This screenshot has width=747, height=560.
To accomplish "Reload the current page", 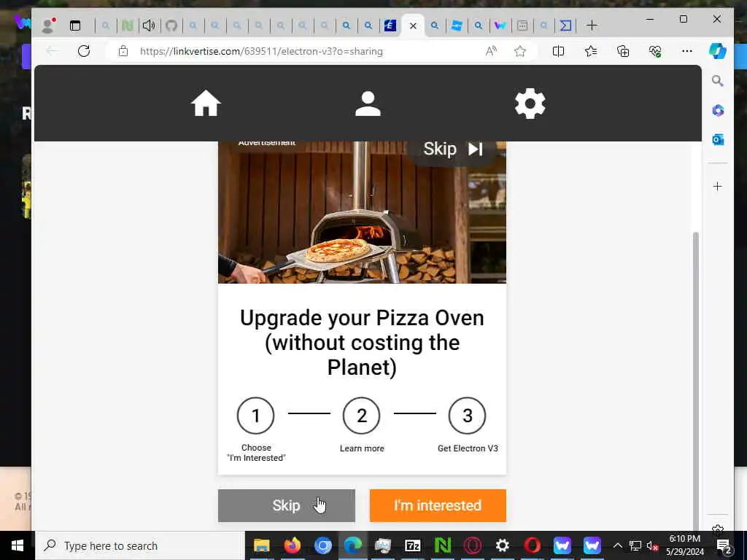I will (84, 51).
